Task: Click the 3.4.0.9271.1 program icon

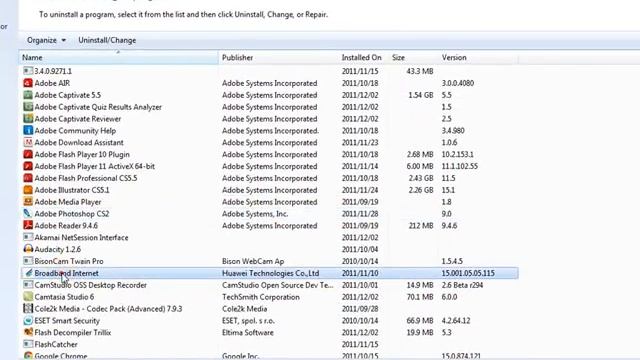Action: pos(28,71)
